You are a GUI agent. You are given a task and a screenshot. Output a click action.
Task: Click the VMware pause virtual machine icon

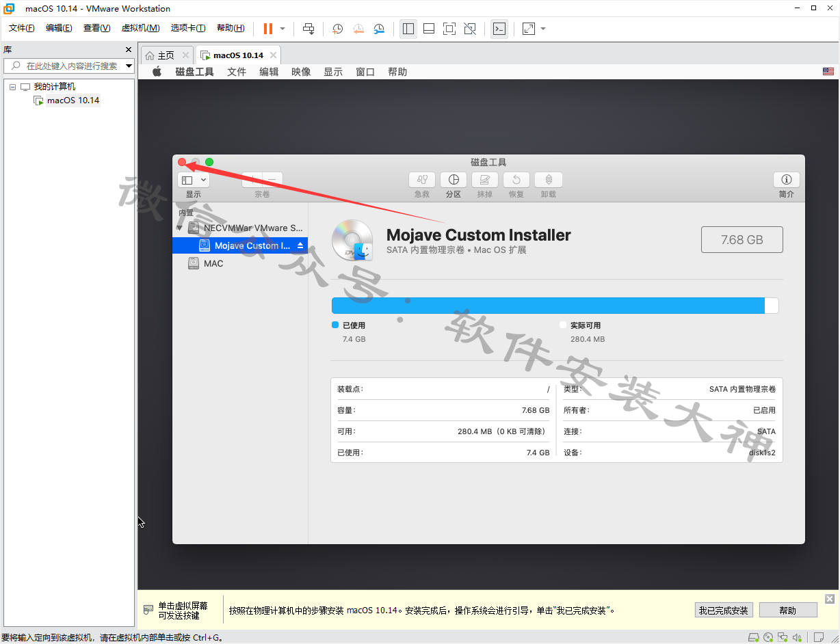[x=268, y=29]
